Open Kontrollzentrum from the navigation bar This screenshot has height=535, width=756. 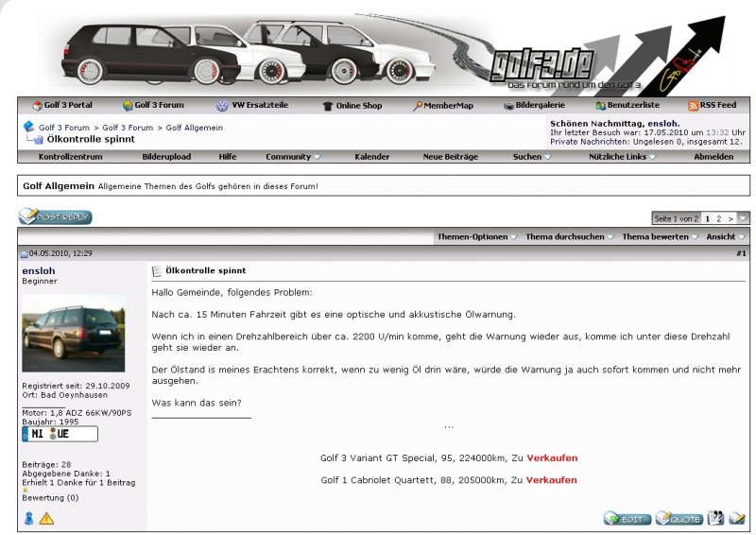70,157
